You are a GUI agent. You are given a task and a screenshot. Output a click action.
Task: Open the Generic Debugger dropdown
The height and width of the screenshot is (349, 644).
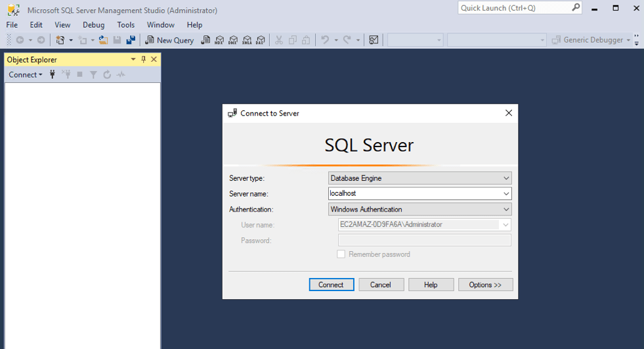[628, 40]
